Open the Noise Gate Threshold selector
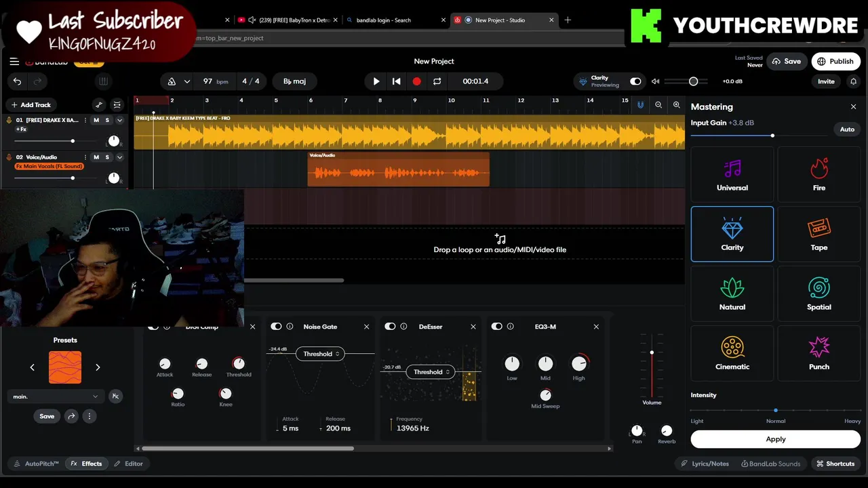Image resolution: width=868 pixels, height=488 pixels. pos(320,354)
